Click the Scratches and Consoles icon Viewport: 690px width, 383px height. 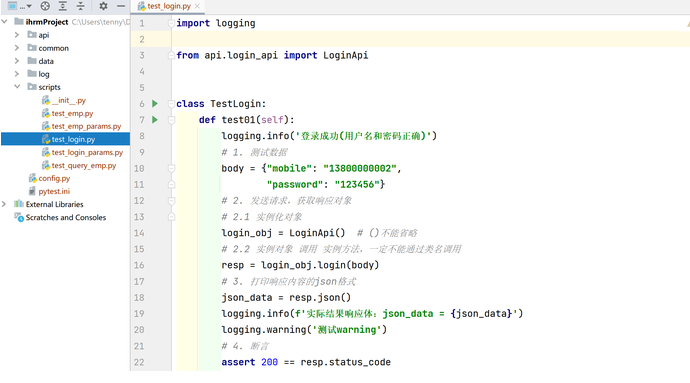(19, 217)
